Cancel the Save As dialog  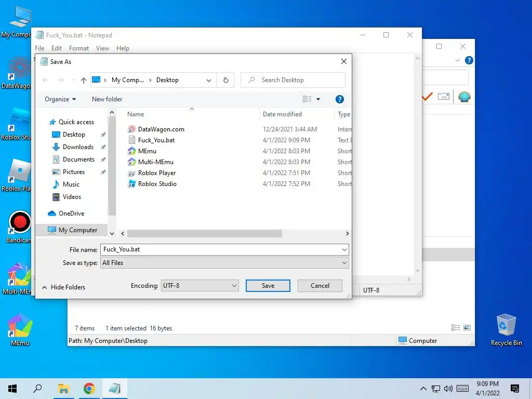coord(320,286)
